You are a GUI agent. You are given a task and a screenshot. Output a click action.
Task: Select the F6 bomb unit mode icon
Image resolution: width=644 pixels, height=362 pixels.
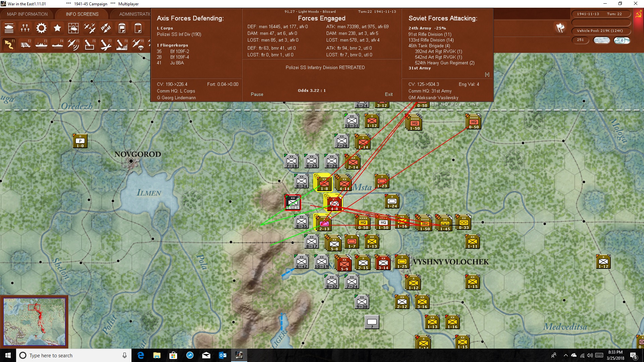pyautogui.click(x=90, y=45)
